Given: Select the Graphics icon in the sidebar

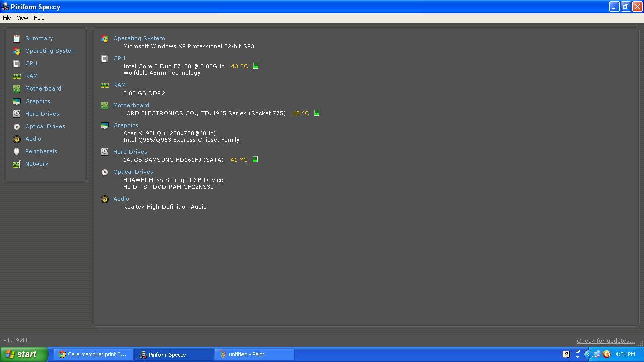Looking at the screenshot, I should click(x=17, y=101).
